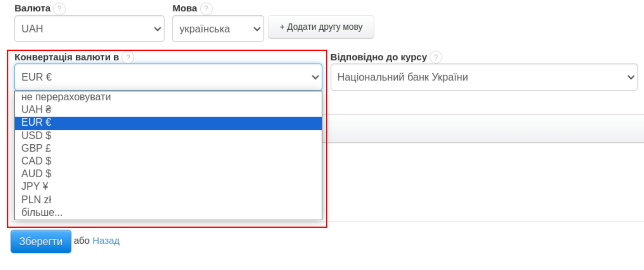
Task: Select AUD $ currency option
Action: point(37,174)
